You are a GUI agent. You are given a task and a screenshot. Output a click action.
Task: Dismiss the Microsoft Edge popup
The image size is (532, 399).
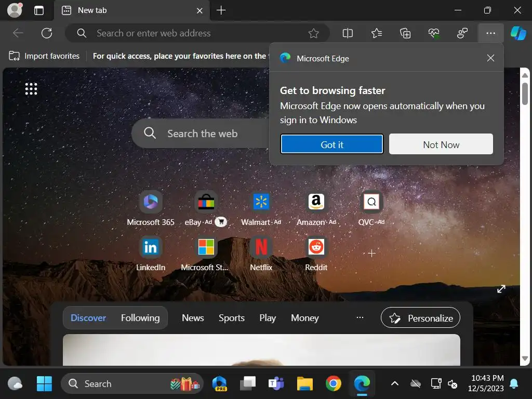(490, 58)
